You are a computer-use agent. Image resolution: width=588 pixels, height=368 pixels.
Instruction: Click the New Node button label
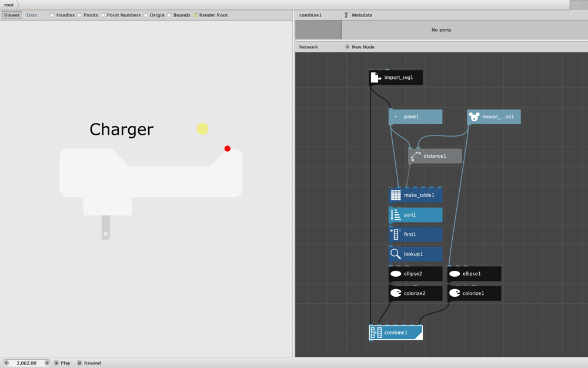click(x=363, y=47)
